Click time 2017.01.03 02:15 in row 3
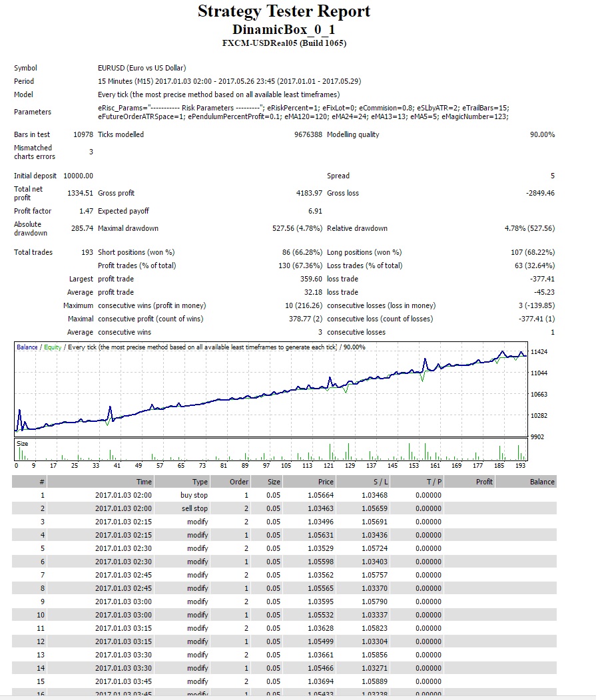The image size is (598, 700). pos(123,522)
